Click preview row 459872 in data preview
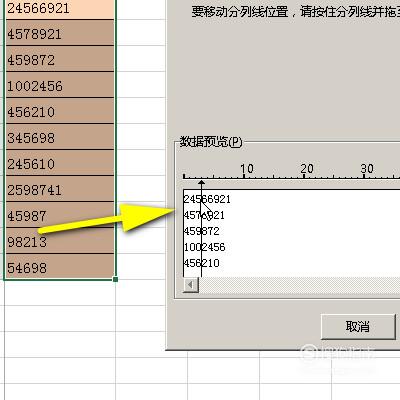This screenshot has width=400, height=400. tap(202, 231)
